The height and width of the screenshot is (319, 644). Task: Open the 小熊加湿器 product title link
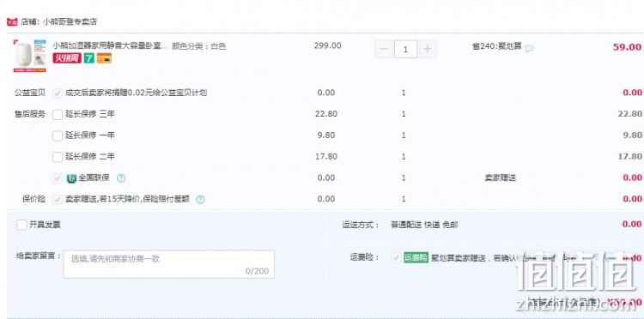click(110, 46)
